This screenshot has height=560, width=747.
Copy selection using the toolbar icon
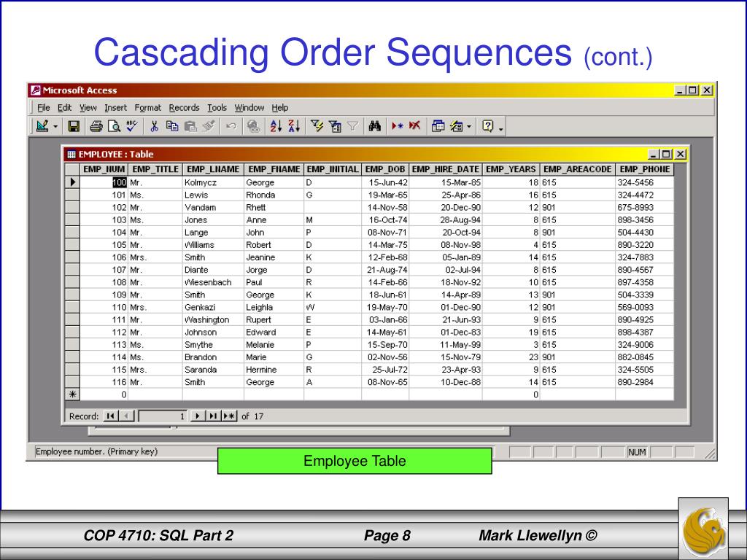click(x=172, y=126)
